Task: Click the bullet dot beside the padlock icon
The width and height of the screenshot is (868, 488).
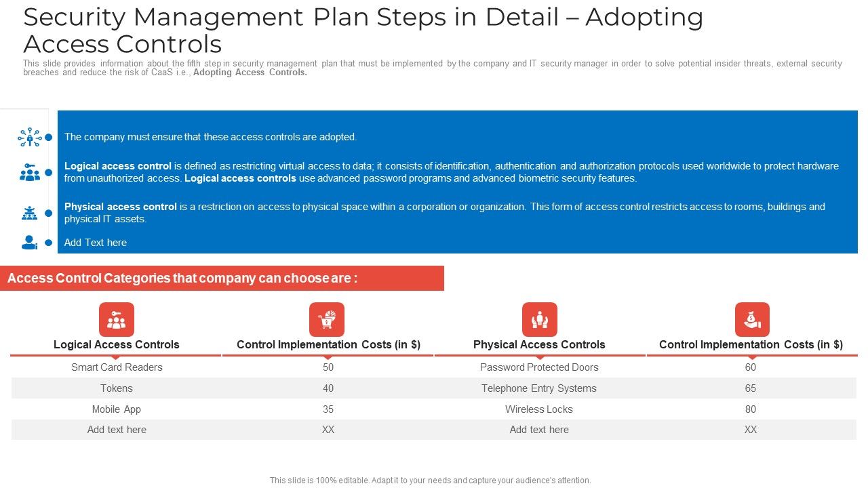Action: [47, 136]
